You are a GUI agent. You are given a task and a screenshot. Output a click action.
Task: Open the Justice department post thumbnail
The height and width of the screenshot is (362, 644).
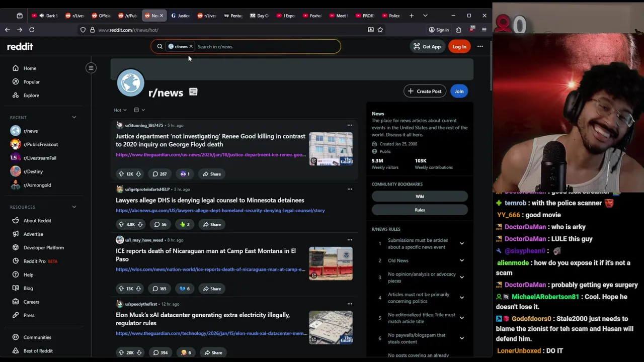(x=331, y=149)
